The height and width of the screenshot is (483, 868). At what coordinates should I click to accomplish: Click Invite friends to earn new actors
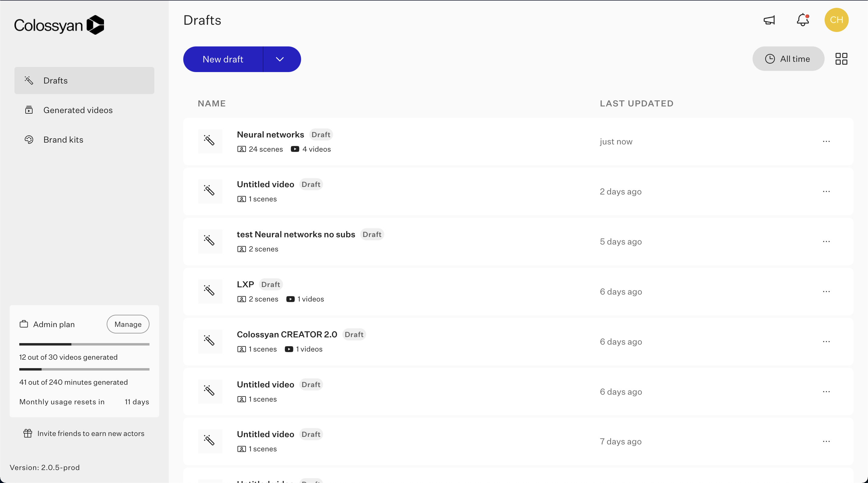pyautogui.click(x=91, y=434)
